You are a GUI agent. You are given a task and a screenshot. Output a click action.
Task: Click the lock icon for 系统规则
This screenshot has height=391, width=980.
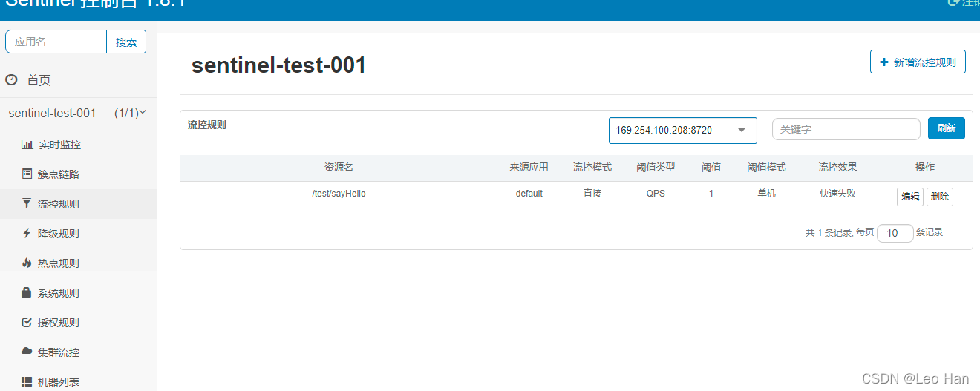[27, 292]
